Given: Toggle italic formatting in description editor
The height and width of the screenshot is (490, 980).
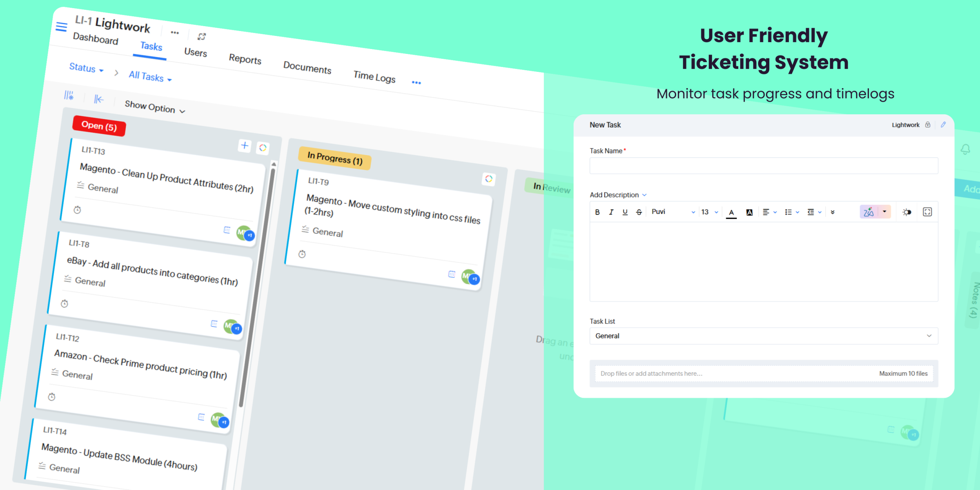Looking at the screenshot, I should tap(611, 212).
